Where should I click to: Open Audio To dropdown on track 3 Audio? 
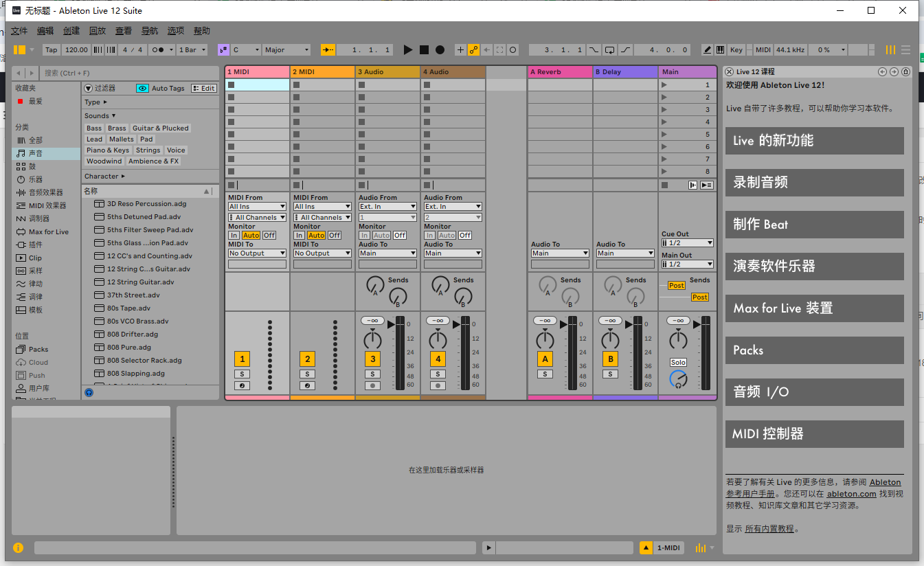[x=387, y=253]
